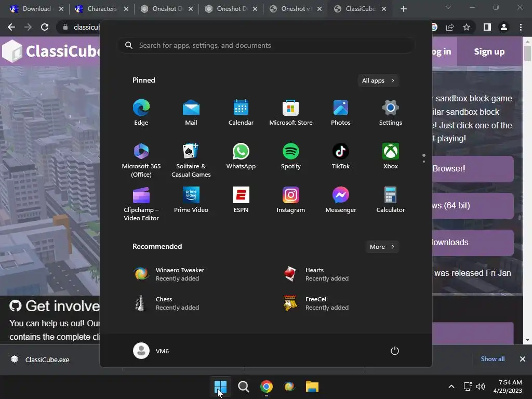Open a new Chrome tab
The width and height of the screenshot is (532, 399).
tap(403, 9)
